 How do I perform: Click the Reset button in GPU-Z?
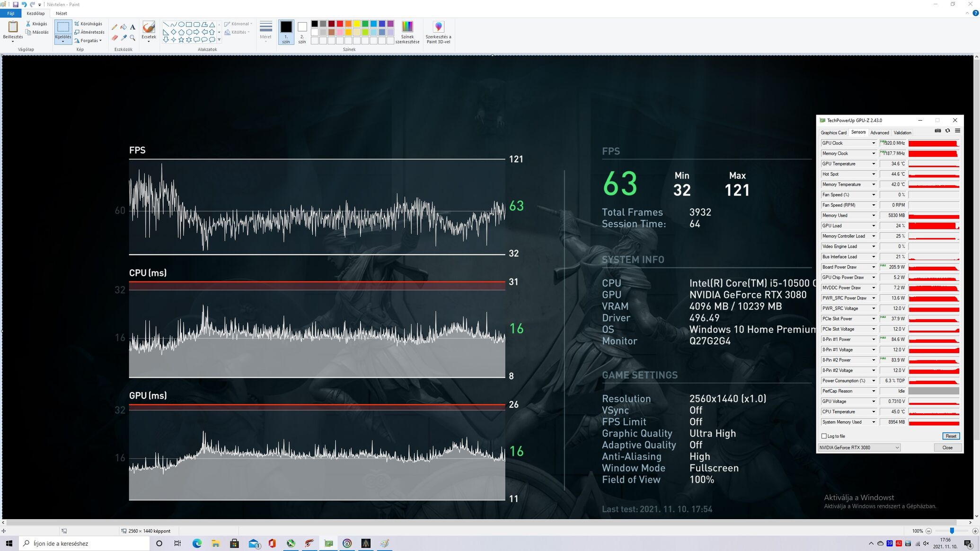pyautogui.click(x=951, y=436)
